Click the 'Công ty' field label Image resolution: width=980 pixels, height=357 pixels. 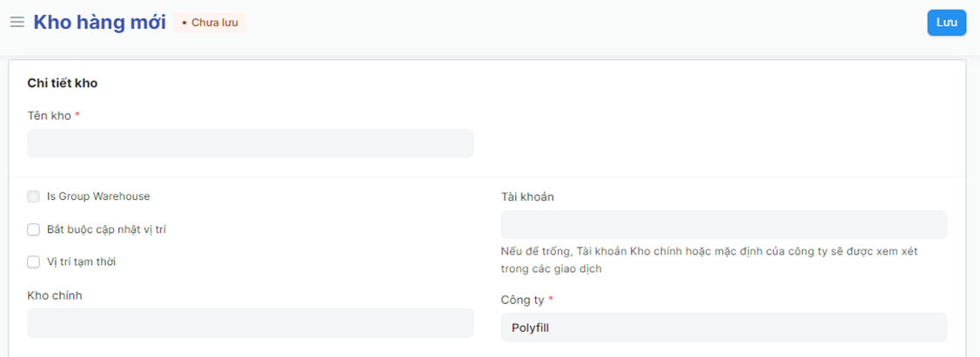(522, 300)
